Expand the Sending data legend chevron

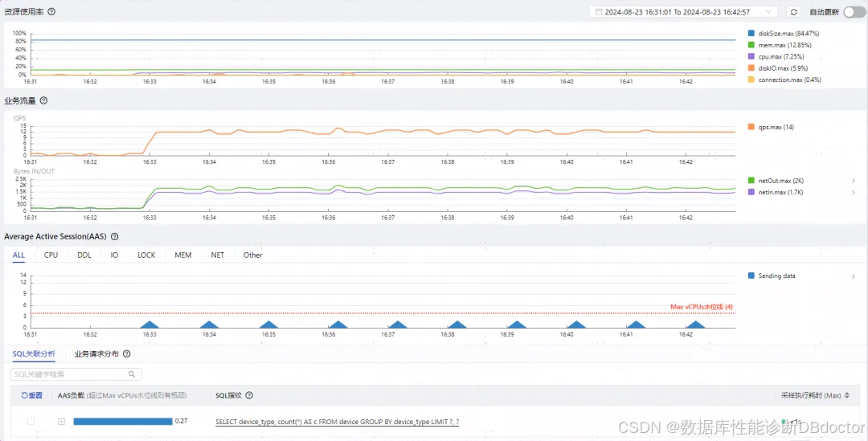853,276
